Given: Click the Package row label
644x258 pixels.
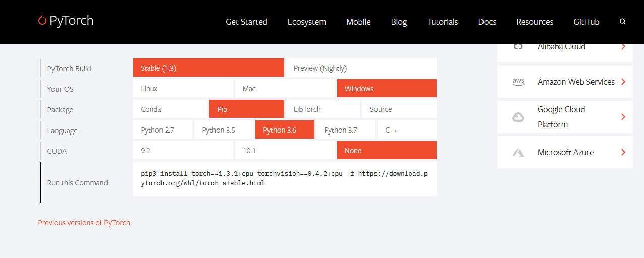Looking at the screenshot, I should coord(60,110).
